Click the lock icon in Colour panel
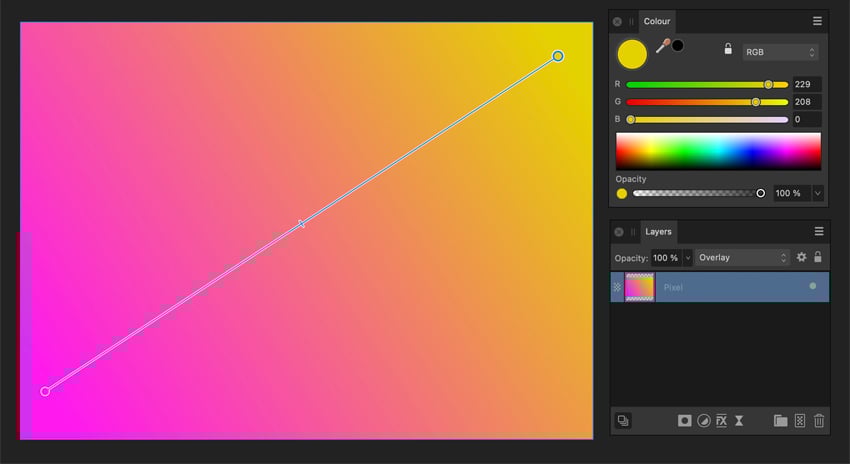This screenshot has height=464, width=850. [728, 49]
